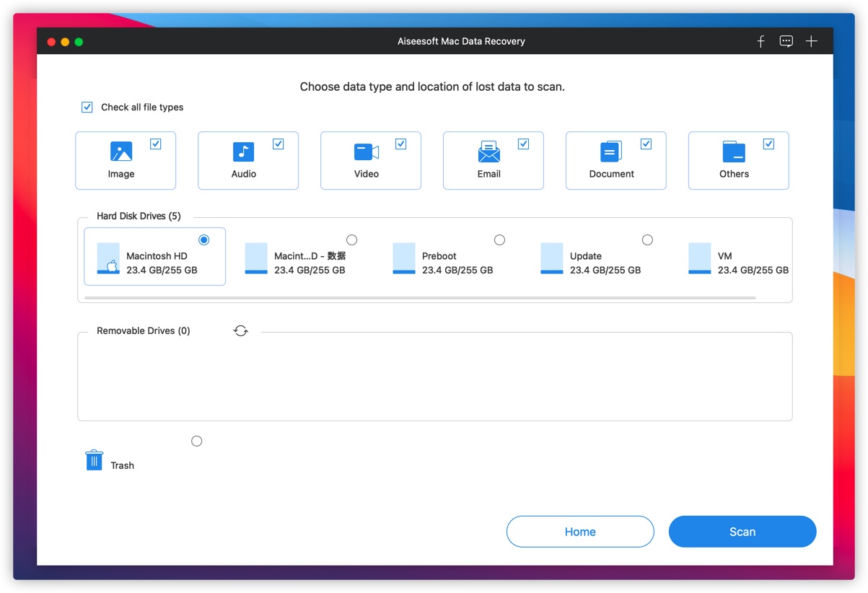This screenshot has height=593, width=868.
Task: Click the Trash label
Action: pyautogui.click(x=122, y=465)
